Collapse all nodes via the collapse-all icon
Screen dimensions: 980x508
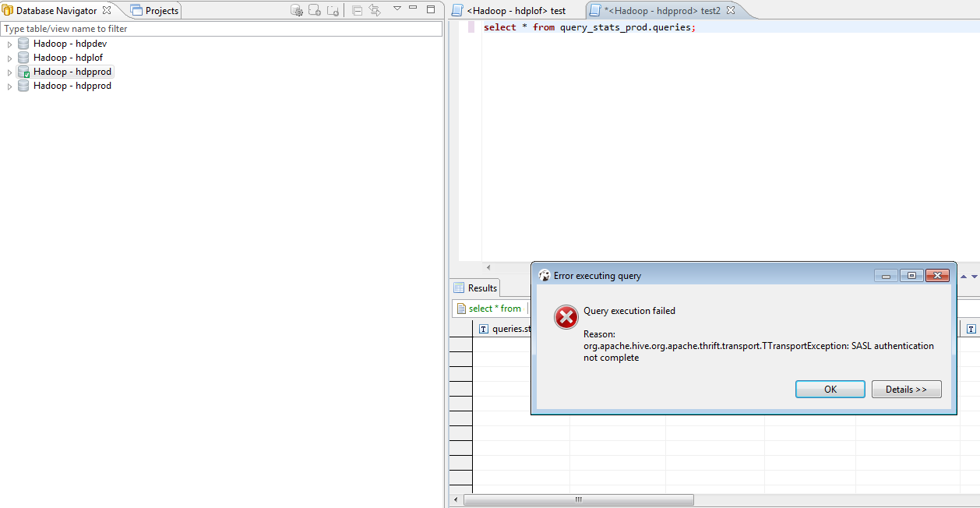tap(356, 9)
